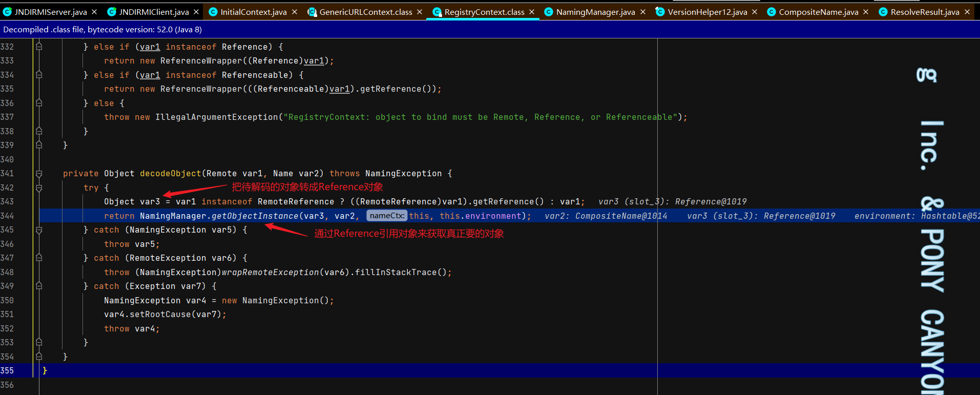The width and height of the screenshot is (980, 395).
Task: Click fold end marker on line 354
Action: 39,357
